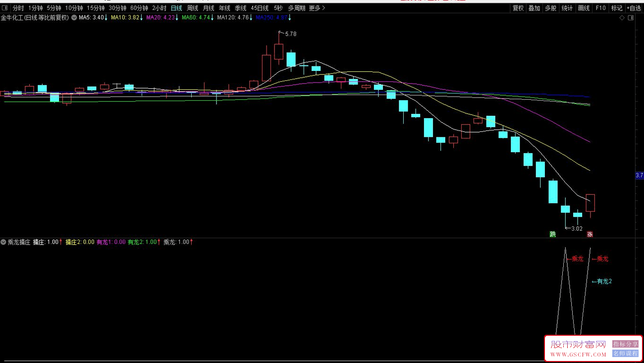
Task: Click the MA60: 4.74 label
Action: 198,18
